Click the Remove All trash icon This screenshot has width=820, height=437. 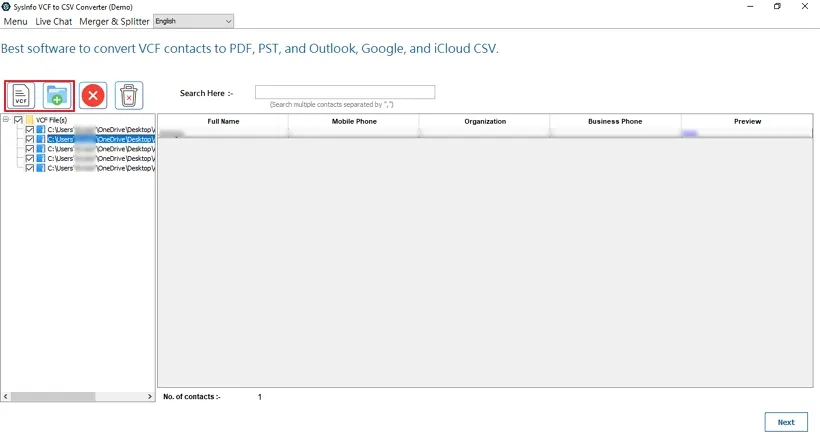pyautogui.click(x=129, y=96)
